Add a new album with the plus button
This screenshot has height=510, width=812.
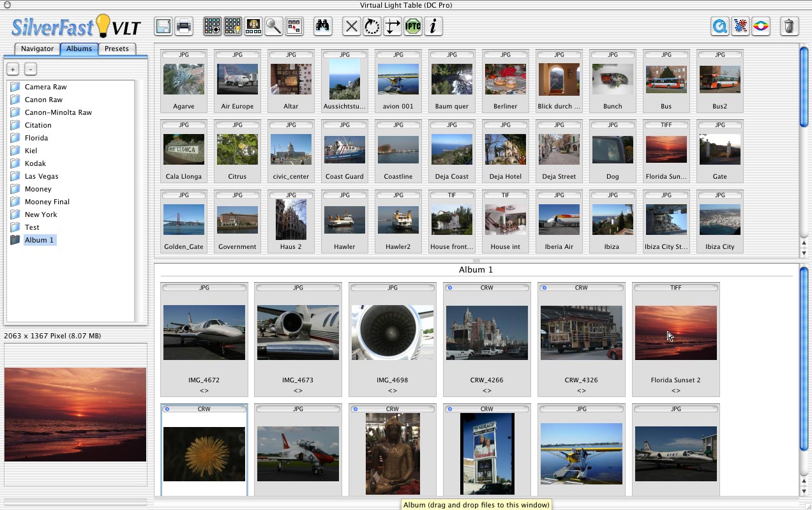tap(13, 69)
